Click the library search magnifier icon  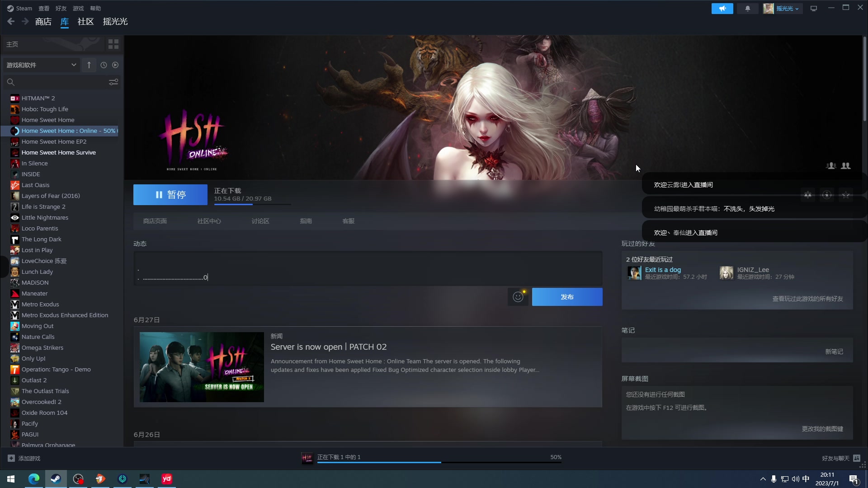click(x=11, y=82)
